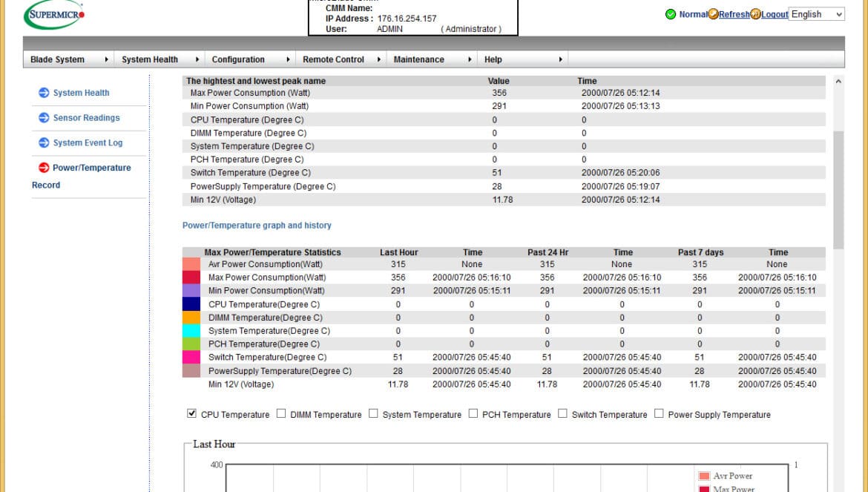Click the IP address 176.16.254.157

407,19
